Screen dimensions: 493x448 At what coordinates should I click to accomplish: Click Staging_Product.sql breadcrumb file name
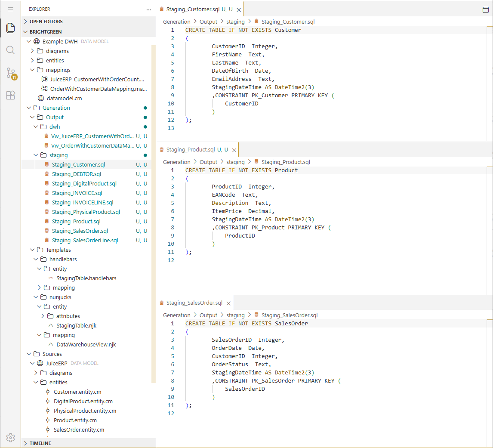pos(286,162)
